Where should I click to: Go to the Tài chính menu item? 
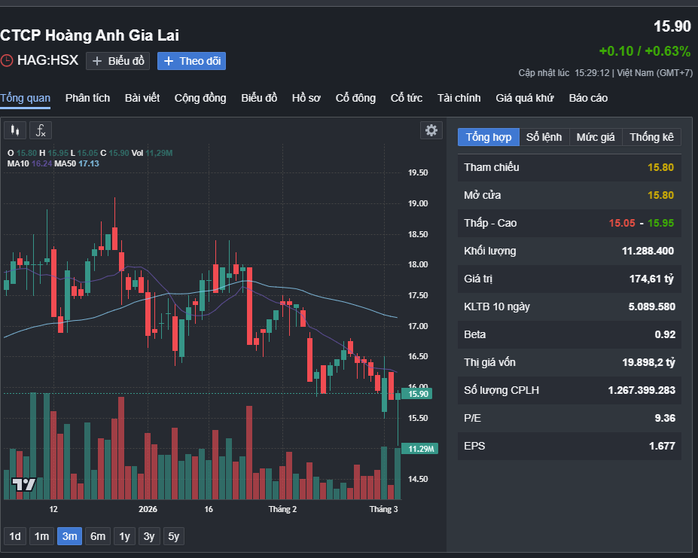pyautogui.click(x=459, y=98)
